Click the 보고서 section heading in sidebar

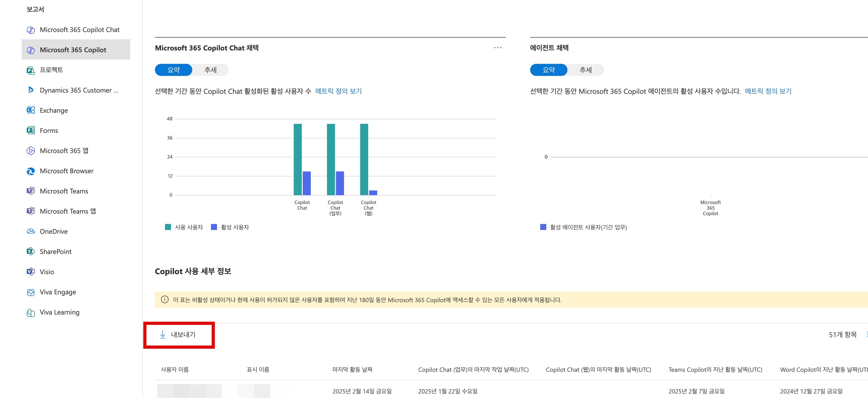click(x=35, y=9)
